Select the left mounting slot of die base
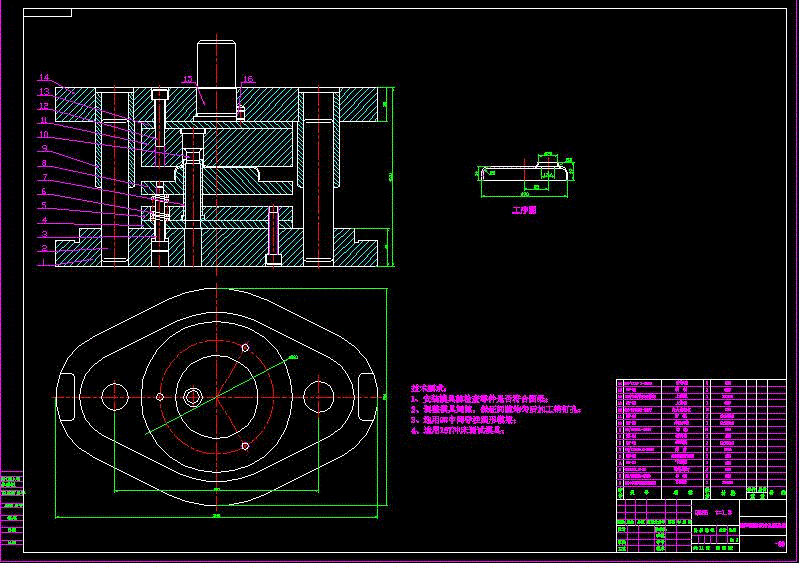This screenshot has width=799, height=563. (67, 397)
